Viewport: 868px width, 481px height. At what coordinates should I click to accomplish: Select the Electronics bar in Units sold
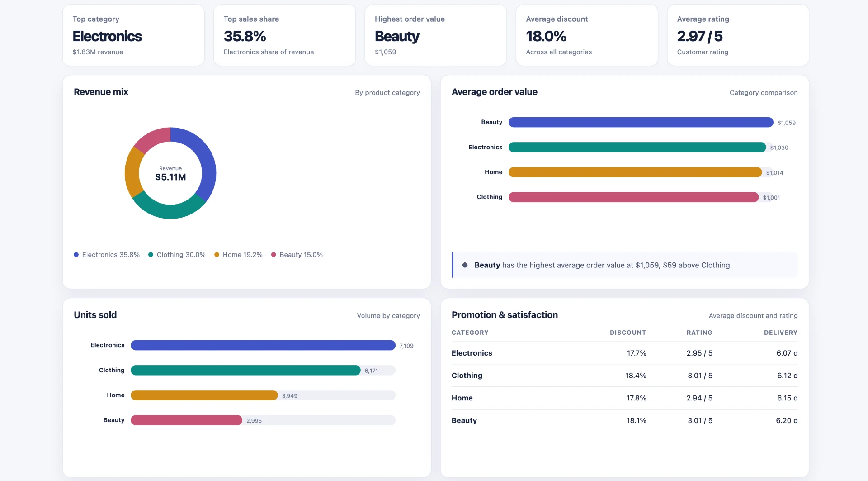(x=263, y=345)
